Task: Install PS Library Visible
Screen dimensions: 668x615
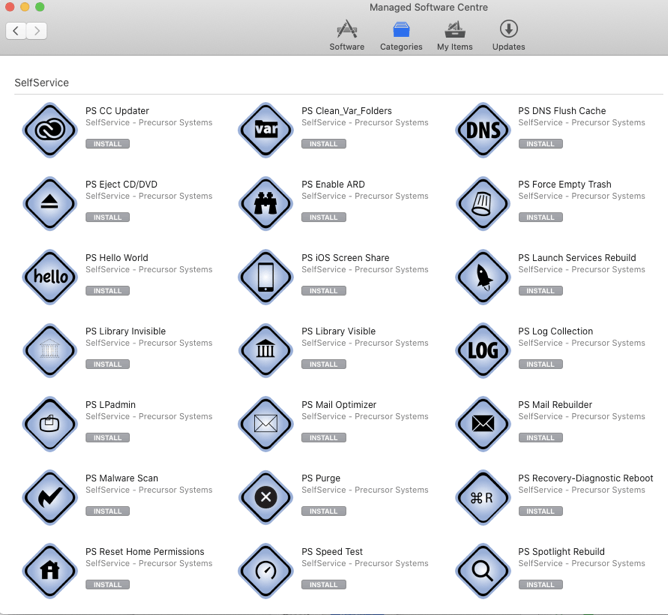Action: 323,364
